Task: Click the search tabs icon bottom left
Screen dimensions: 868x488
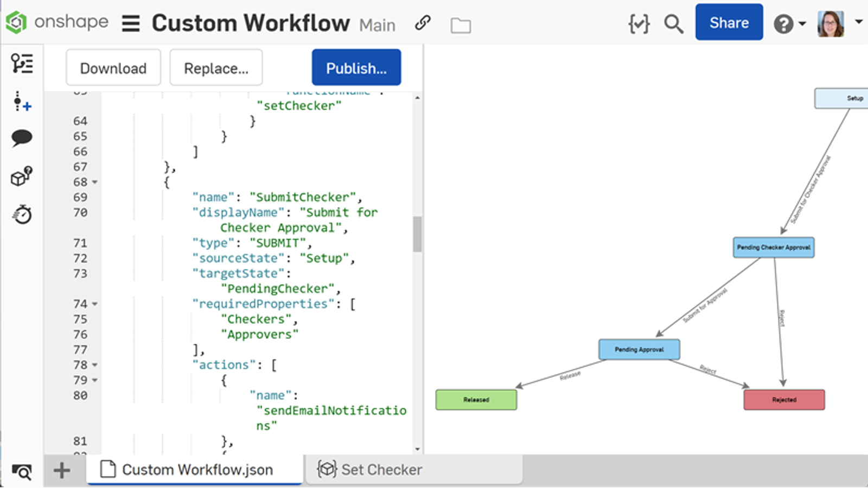Action: (x=21, y=471)
